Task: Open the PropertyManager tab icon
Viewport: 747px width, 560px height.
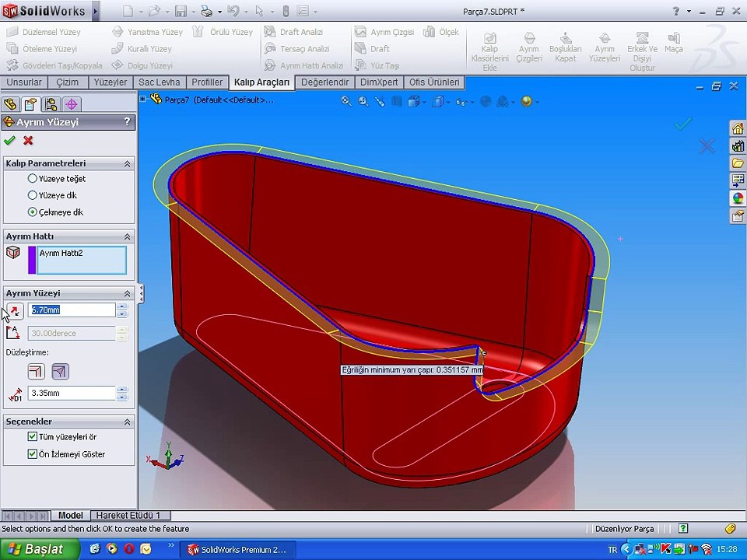Action: [x=30, y=103]
